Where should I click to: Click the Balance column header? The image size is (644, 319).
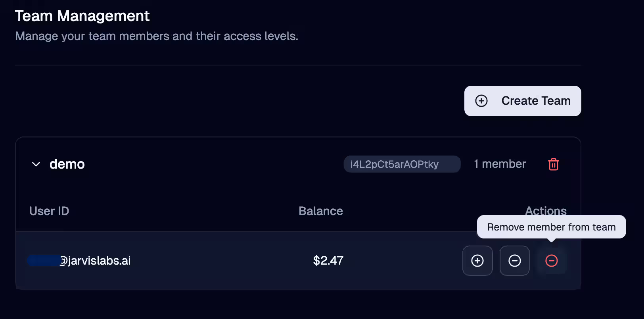pyautogui.click(x=321, y=211)
